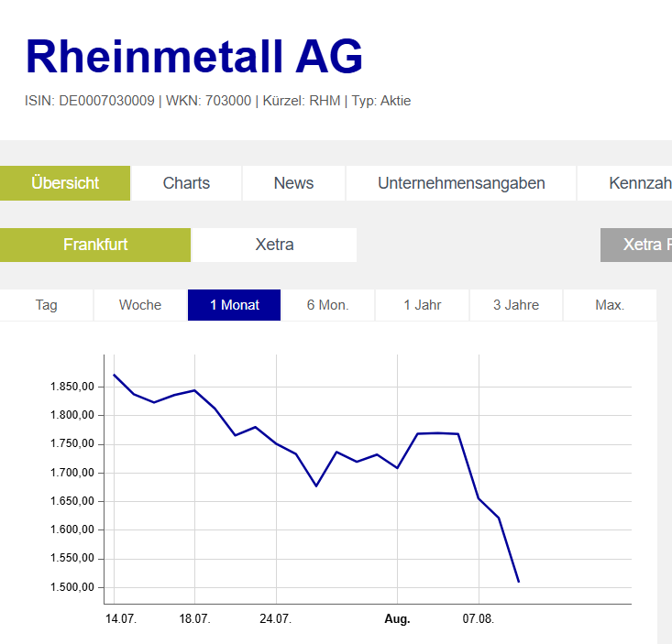Click the Rheinmetall AG heading

pyautogui.click(x=194, y=57)
